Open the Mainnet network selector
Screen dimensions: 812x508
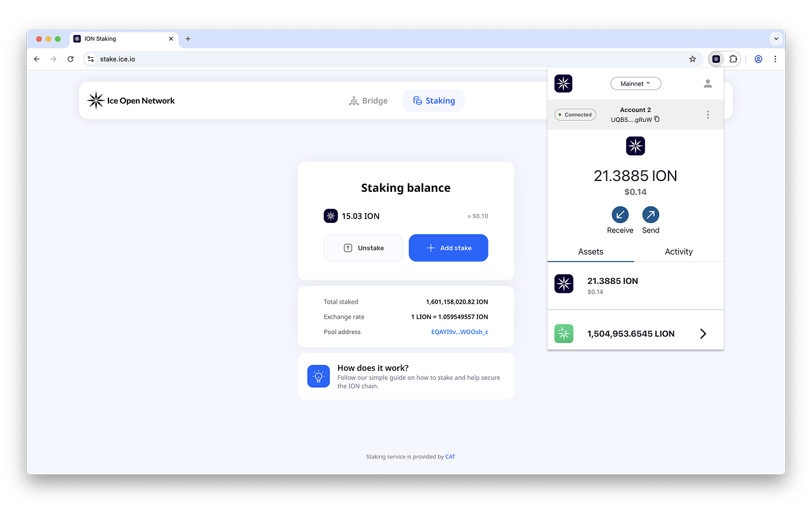coord(636,83)
